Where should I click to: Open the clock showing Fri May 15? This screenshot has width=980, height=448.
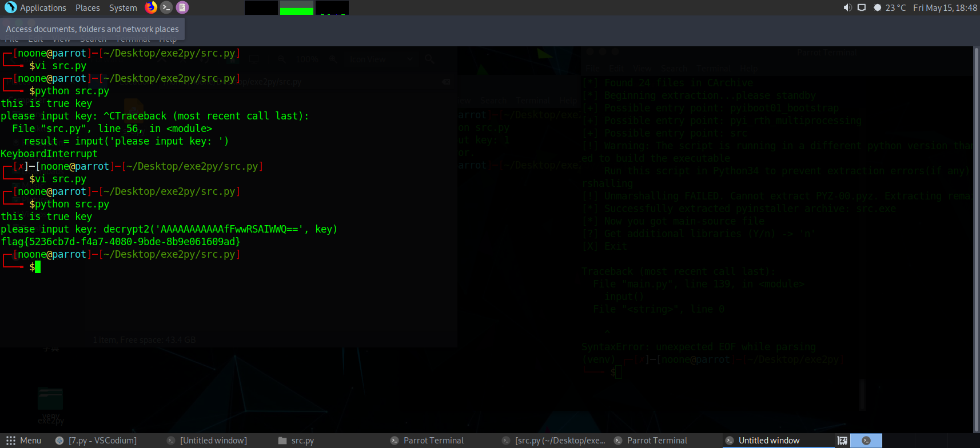[945, 7]
